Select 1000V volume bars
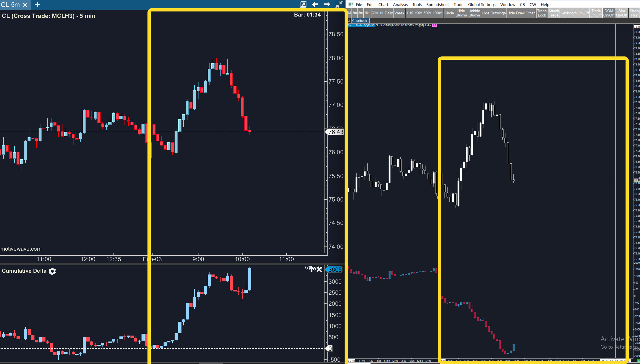Screen dimensions: 640x364 (437, 13)
